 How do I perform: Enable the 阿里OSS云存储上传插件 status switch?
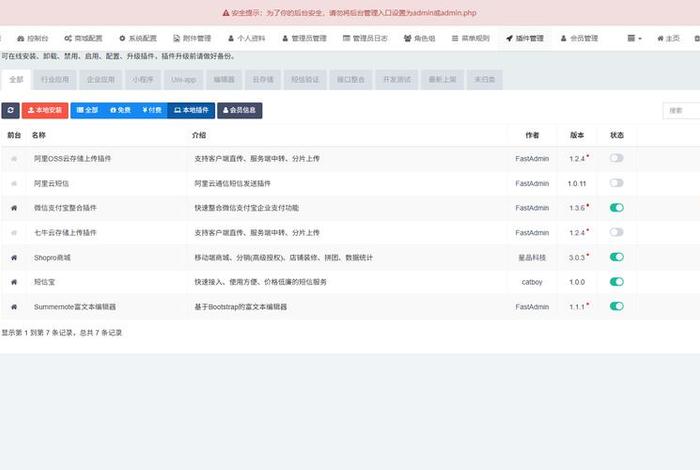click(616, 158)
